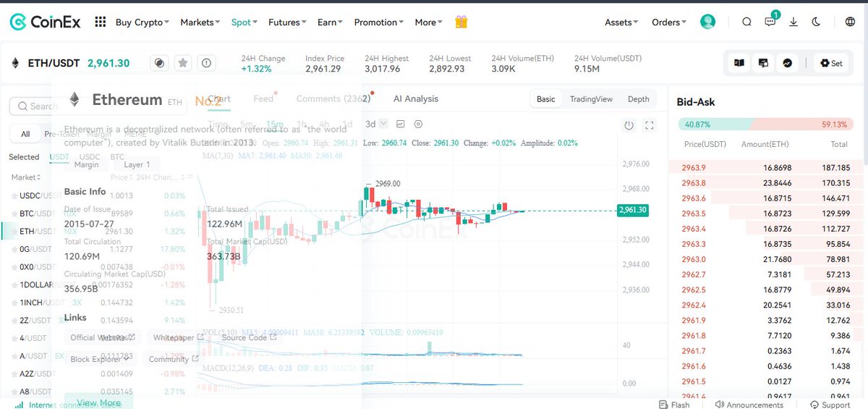Expand chart to fullscreen

649,125
